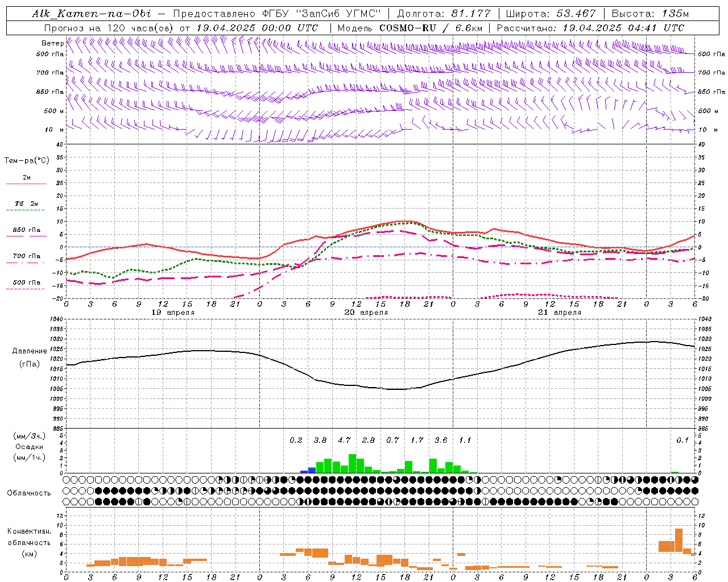Click the 3-hour precipitation value '3.6'

coord(441,440)
